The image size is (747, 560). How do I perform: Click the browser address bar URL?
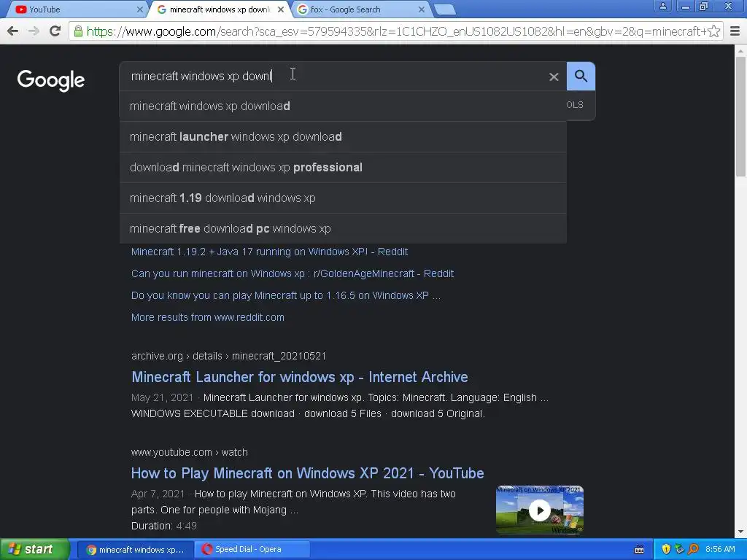395,31
